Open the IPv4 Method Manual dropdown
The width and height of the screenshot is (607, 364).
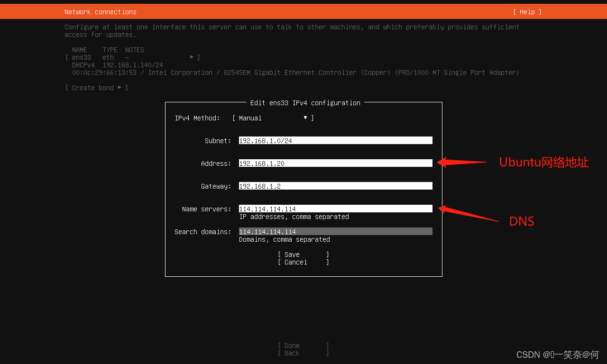[x=273, y=118]
